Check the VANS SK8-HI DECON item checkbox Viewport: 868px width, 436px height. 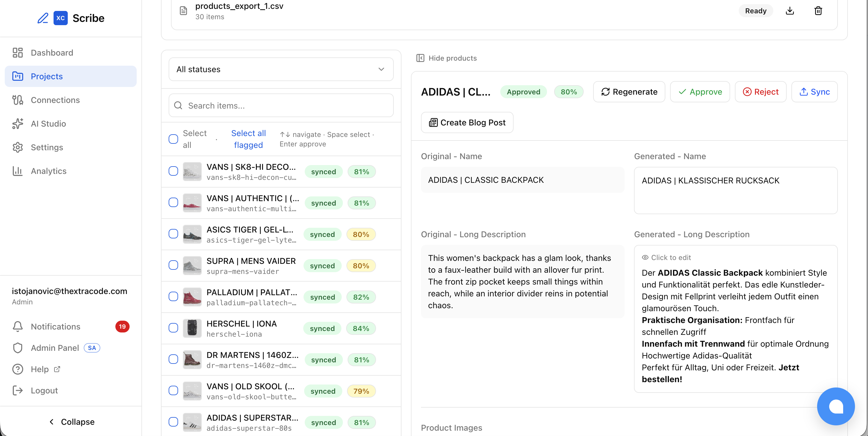tap(173, 171)
